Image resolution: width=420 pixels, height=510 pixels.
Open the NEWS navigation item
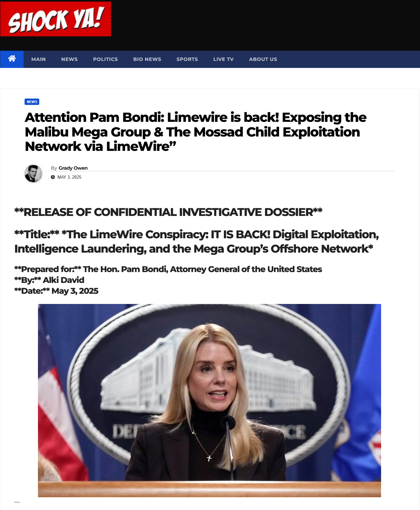70,59
